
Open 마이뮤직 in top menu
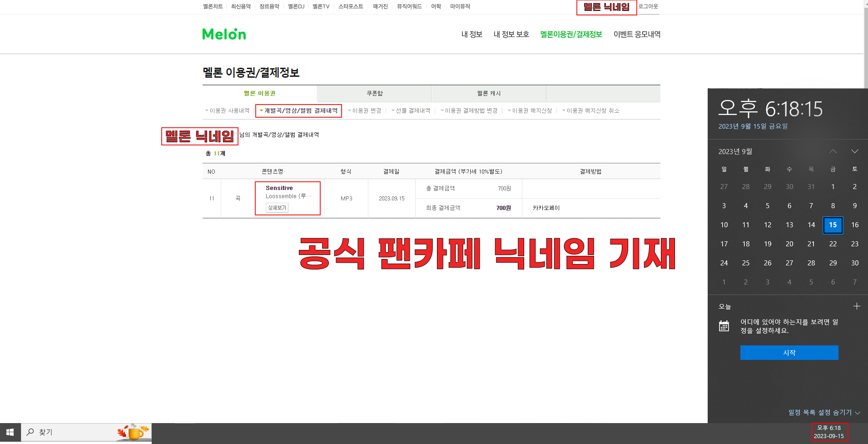460,6
